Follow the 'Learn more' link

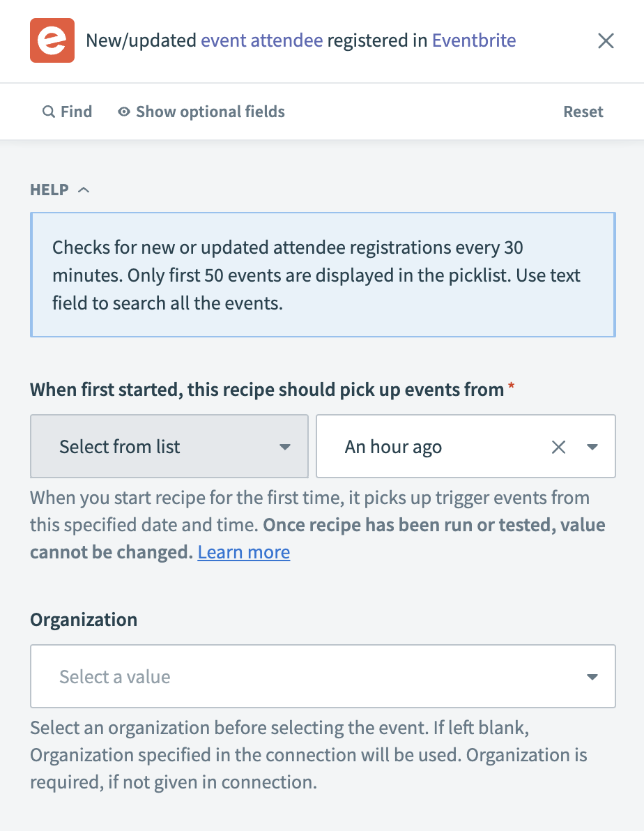[243, 552]
